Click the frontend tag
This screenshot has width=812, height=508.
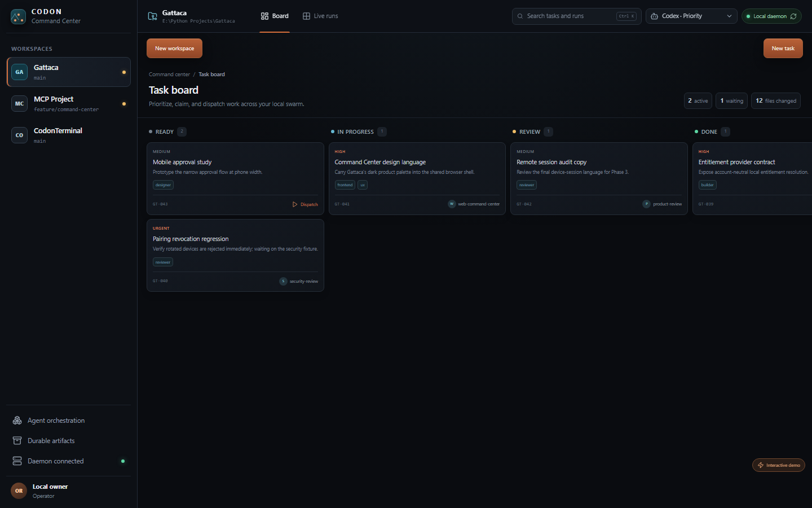click(x=345, y=185)
